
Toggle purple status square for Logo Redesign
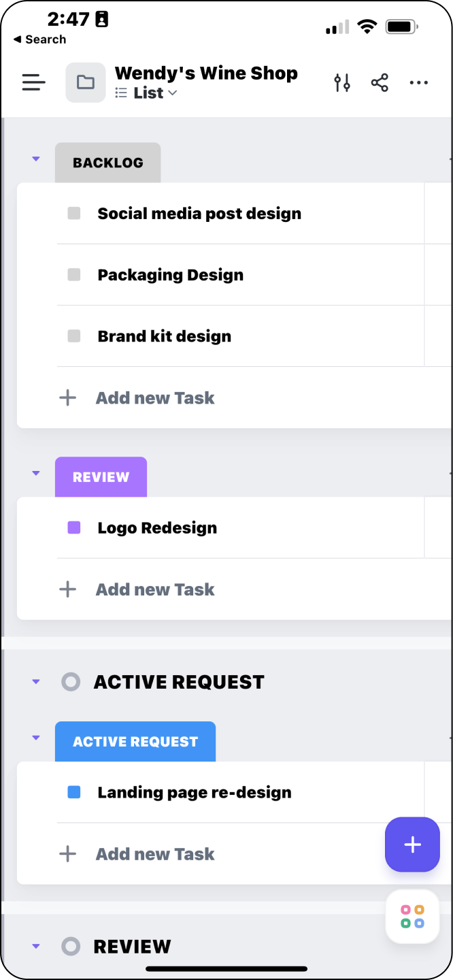pyautogui.click(x=74, y=527)
